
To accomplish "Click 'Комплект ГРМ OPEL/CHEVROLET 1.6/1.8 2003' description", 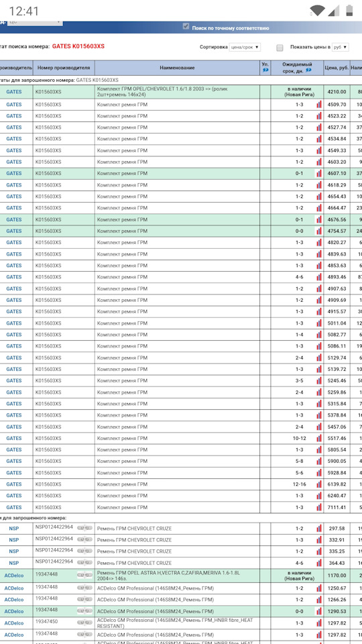I will [x=162, y=92].
